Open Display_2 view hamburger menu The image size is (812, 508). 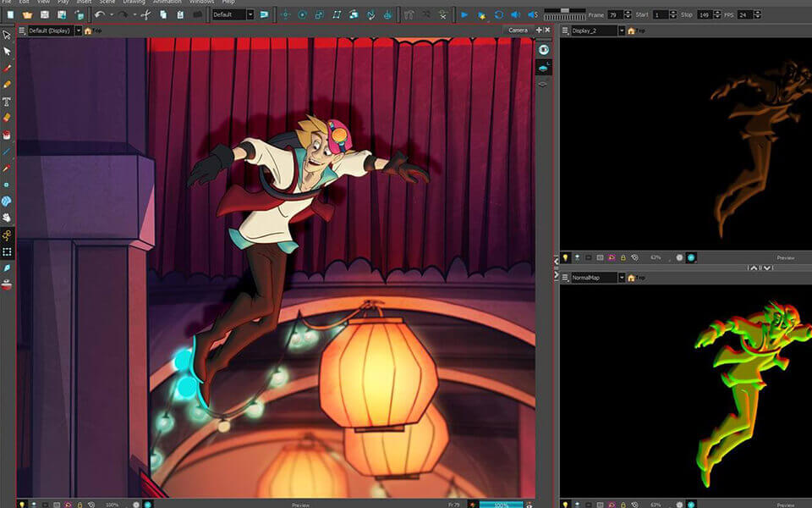click(565, 30)
